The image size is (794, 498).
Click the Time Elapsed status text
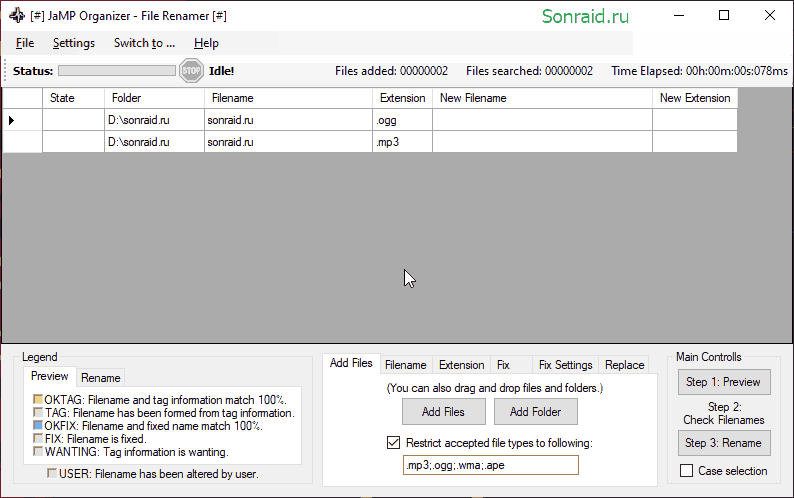[x=699, y=71]
